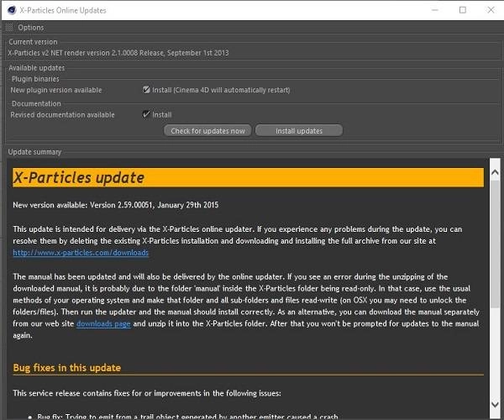The height and width of the screenshot is (420, 504).
Task: Click the scroll up arrow of update summary
Action: [495, 172]
